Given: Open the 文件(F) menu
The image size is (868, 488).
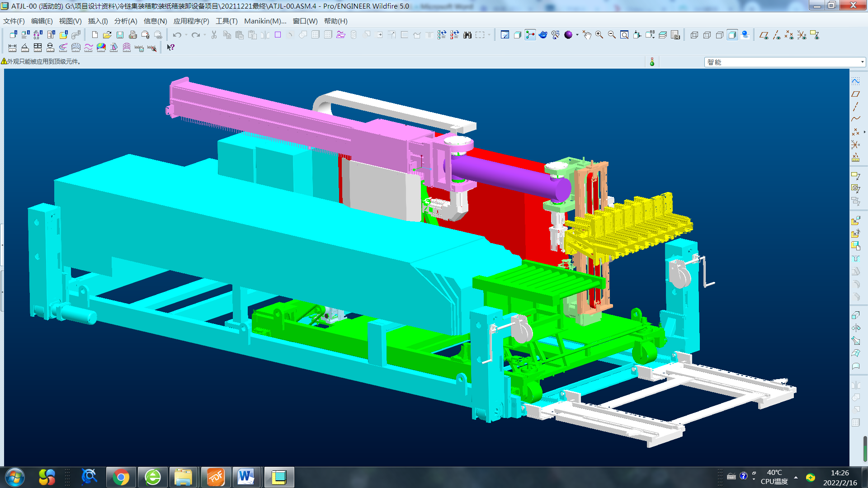Looking at the screenshot, I should point(14,21).
